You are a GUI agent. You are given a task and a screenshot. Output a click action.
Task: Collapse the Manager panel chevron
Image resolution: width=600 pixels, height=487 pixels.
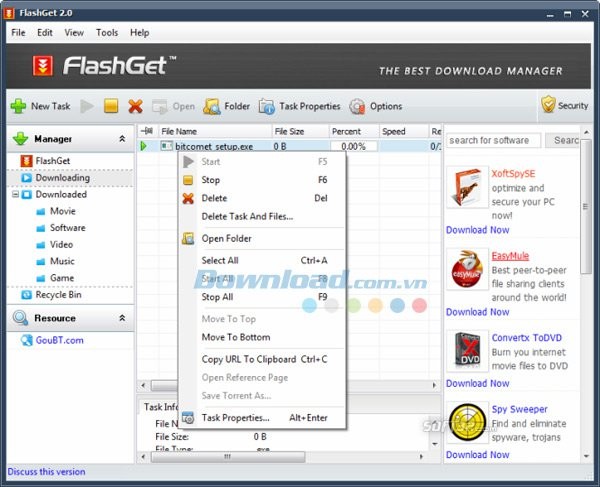coord(122,138)
